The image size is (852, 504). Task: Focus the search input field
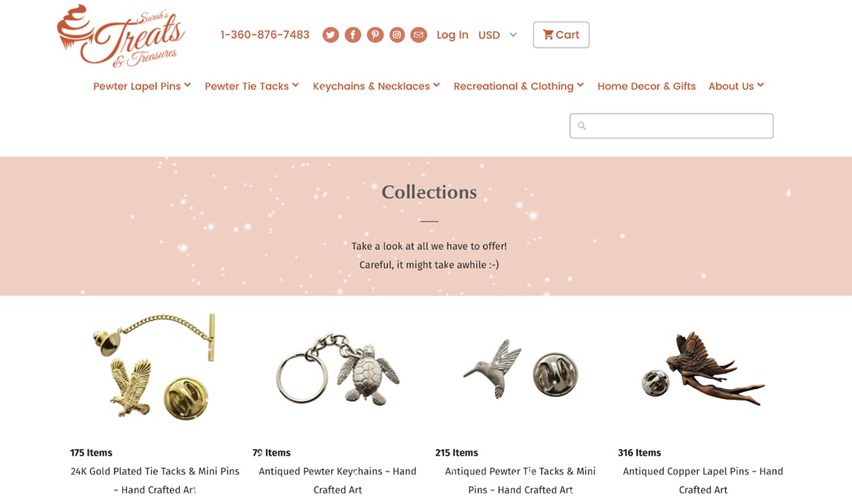[x=671, y=126]
